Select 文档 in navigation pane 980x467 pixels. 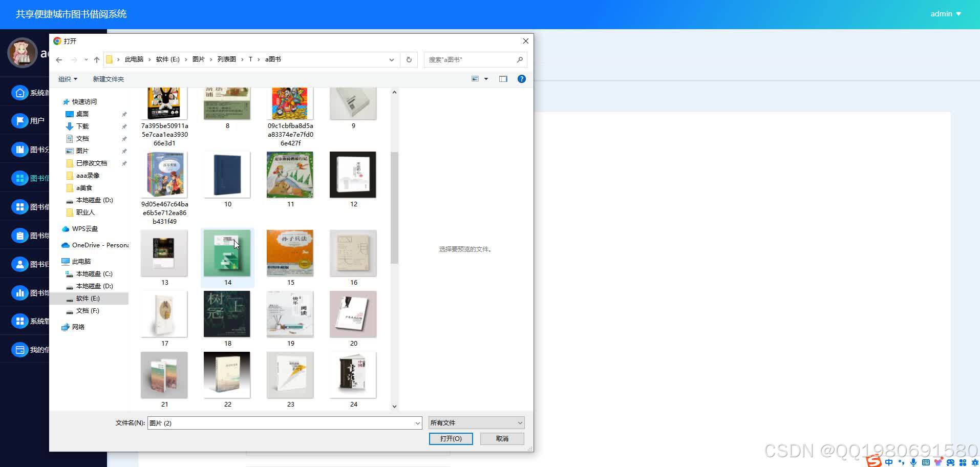[x=82, y=139]
